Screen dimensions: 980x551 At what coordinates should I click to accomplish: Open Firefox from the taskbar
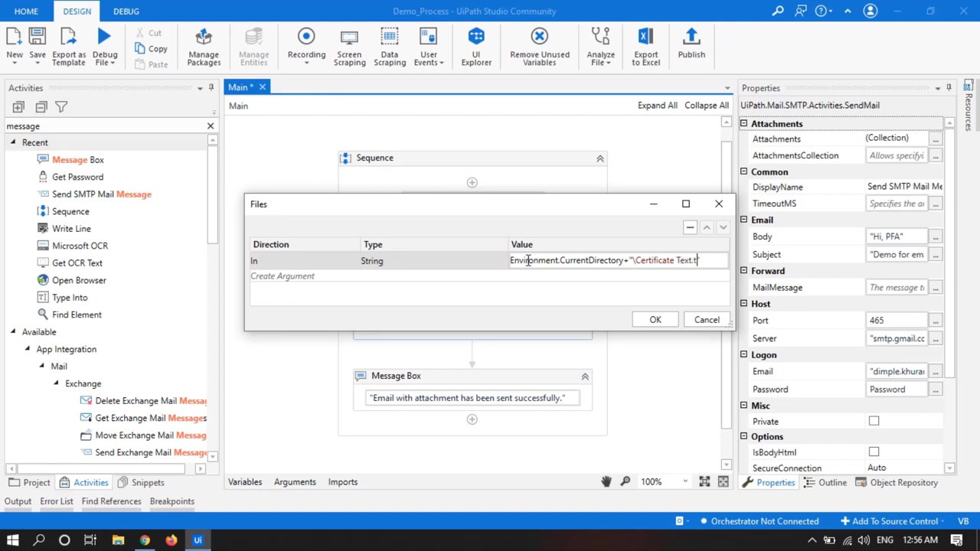pyautogui.click(x=171, y=540)
